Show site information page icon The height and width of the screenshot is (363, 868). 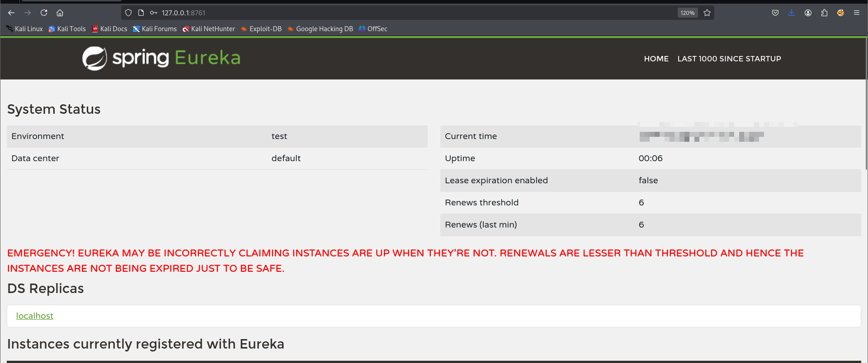[141, 13]
